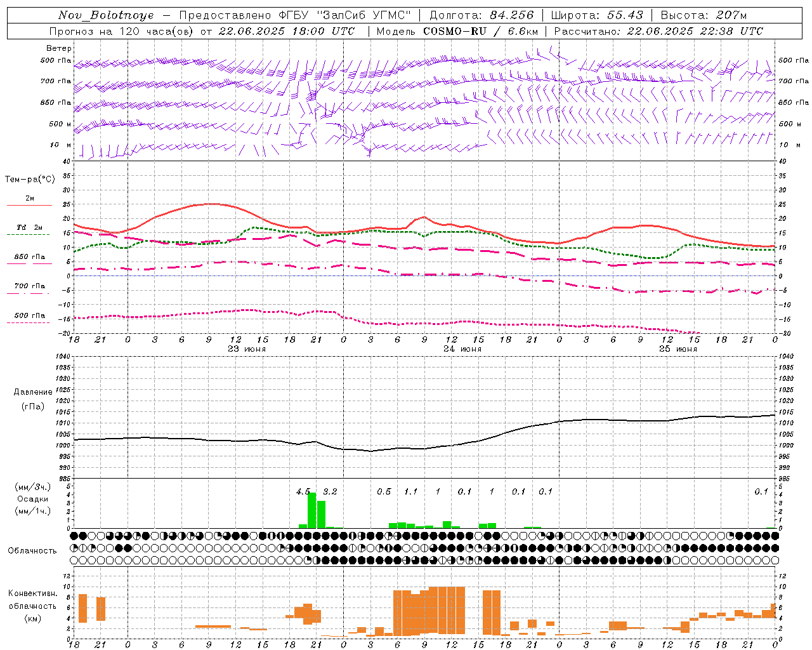Click the 1.1 precipitation amount value
Viewport: 812px width, 650px height.
point(410,491)
